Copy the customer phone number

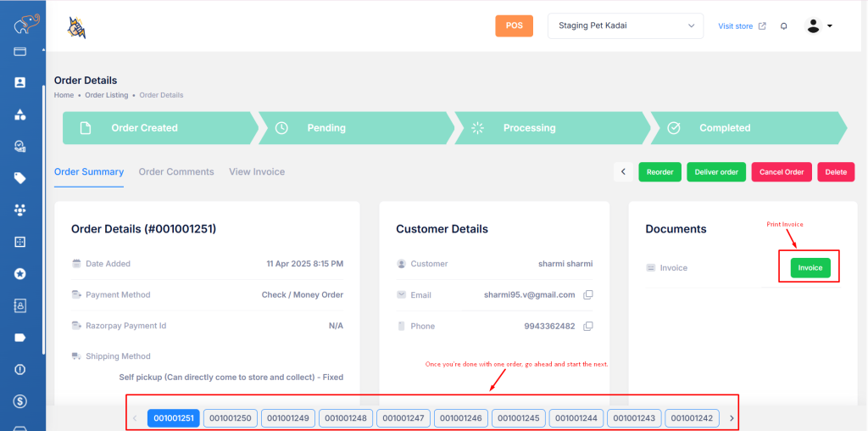[588, 326]
